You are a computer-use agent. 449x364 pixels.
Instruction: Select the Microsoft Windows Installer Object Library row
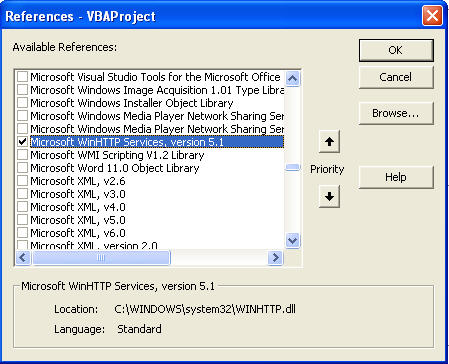(132, 103)
